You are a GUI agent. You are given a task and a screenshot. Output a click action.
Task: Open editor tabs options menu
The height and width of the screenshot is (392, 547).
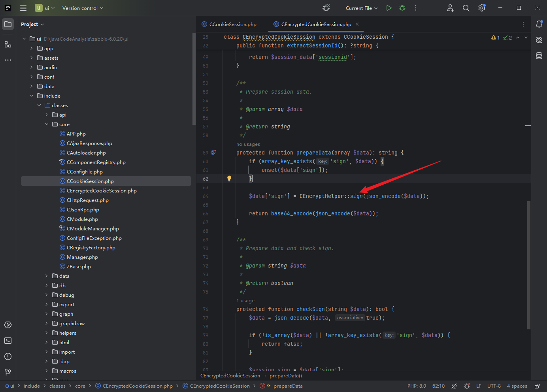click(523, 24)
